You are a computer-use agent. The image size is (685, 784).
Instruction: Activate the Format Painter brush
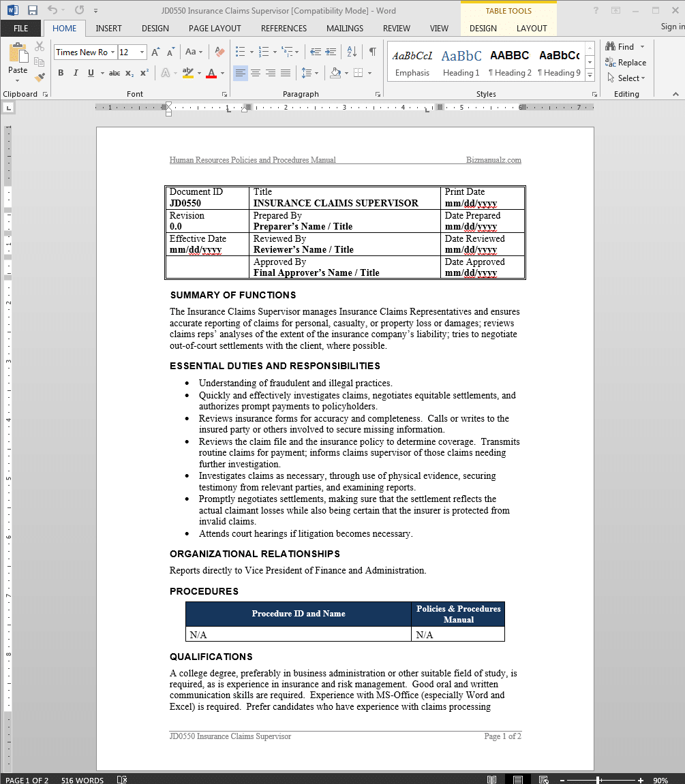pyautogui.click(x=40, y=78)
